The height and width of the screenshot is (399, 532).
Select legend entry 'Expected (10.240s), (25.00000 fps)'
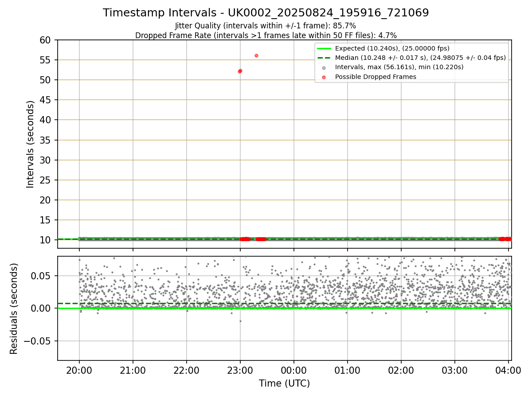coord(392,48)
